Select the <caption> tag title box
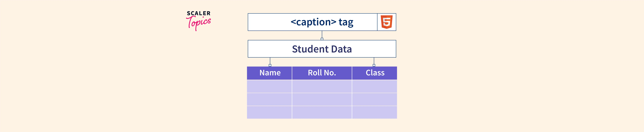Image resolution: width=644 pixels, height=132 pixels. pyautogui.click(x=313, y=22)
